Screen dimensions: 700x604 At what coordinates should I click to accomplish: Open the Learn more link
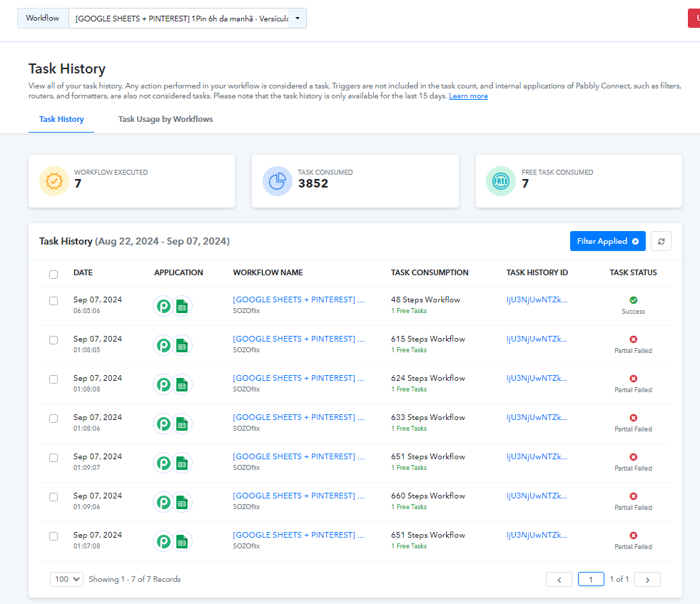point(468,96)
